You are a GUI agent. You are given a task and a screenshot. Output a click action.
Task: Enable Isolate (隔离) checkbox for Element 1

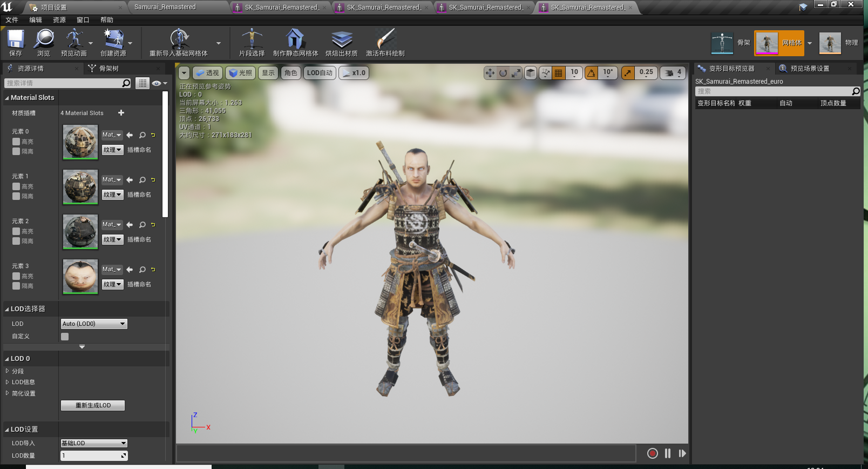[16, 196]
